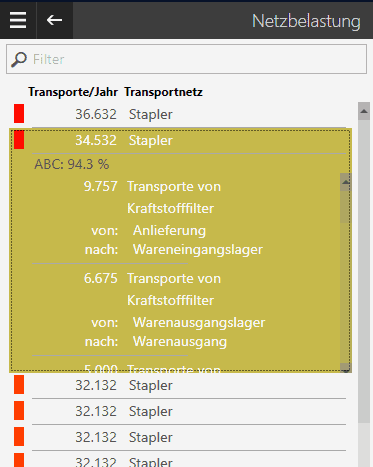Viewport: 373px width, 467px height.
Task: Click inner detail list scroll-up arrow
Action: tap(345, 182)
